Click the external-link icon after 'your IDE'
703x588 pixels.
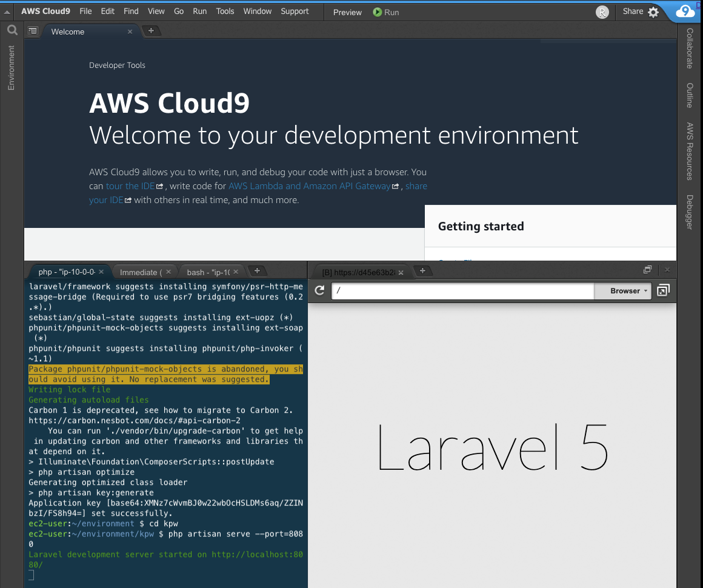(x=128, y=200)
